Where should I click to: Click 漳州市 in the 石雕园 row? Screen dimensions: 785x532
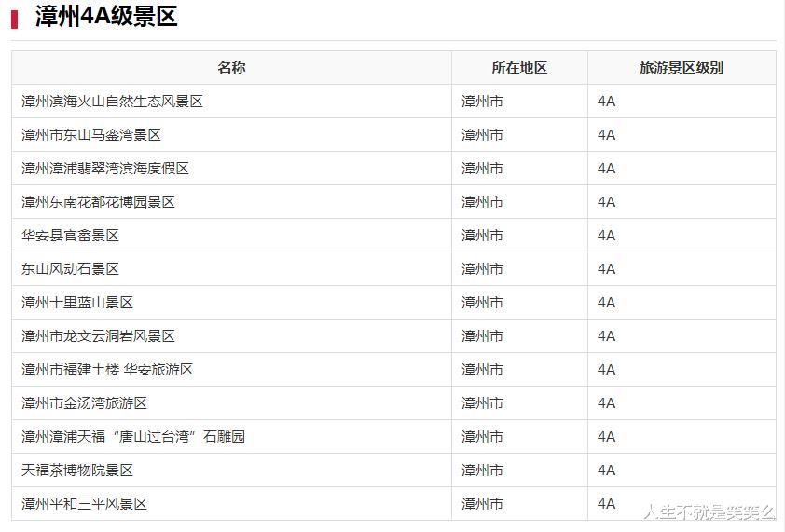tap(482, 436)
